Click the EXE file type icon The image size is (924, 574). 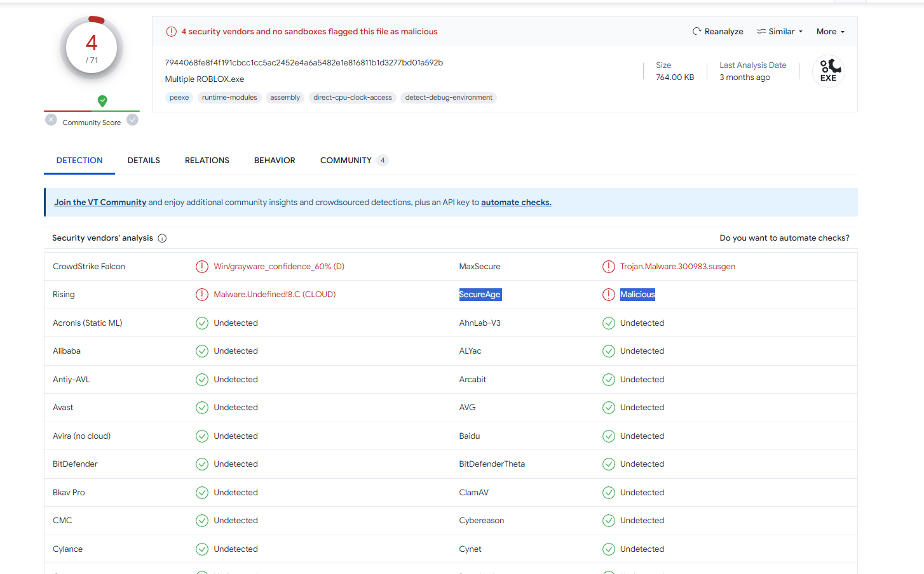pyautogui.click(x=828, y=71)
